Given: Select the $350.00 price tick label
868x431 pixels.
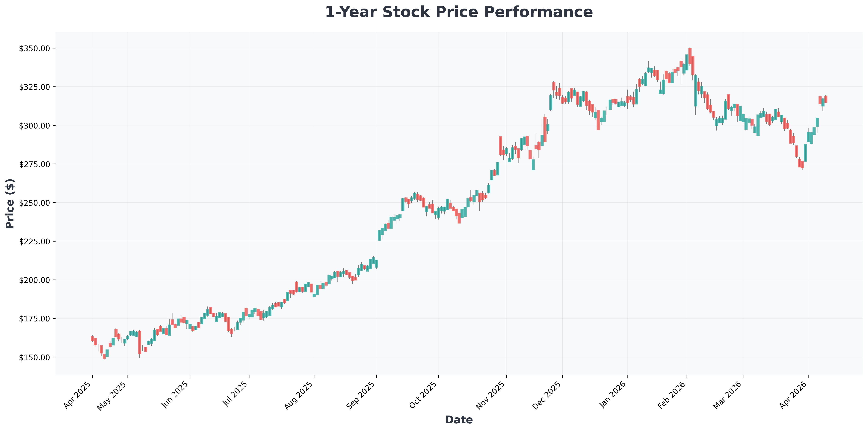Looking at the screenshot, I should (x=33, y=49).
